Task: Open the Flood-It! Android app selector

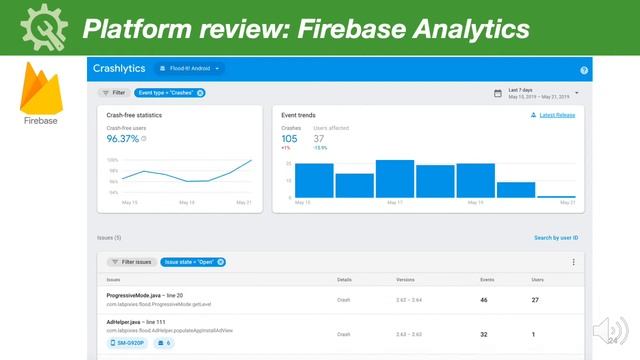Action: 190,69
